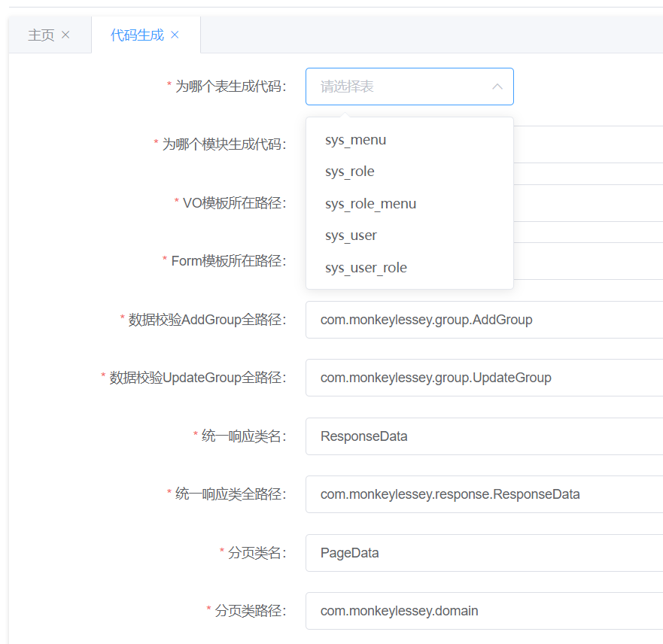Pick the sys_role option
This screenshot has height=644, width=663.
point(350,172)
